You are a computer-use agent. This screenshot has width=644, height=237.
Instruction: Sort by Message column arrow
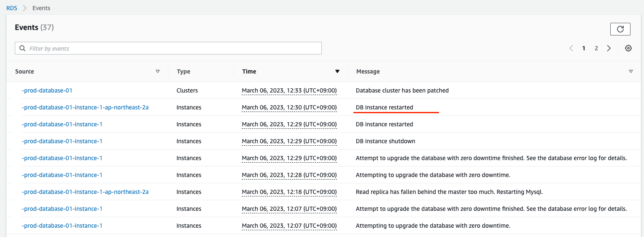click(x=631, y=71)
